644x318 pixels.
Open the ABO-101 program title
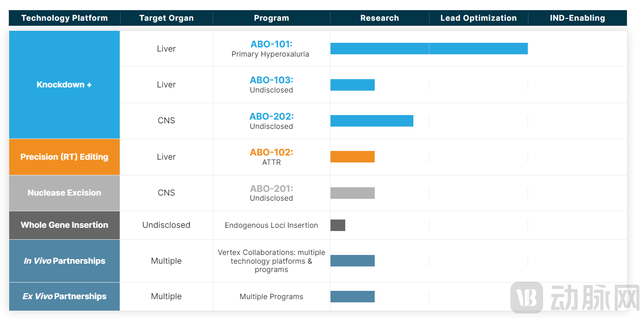[271, 44]
